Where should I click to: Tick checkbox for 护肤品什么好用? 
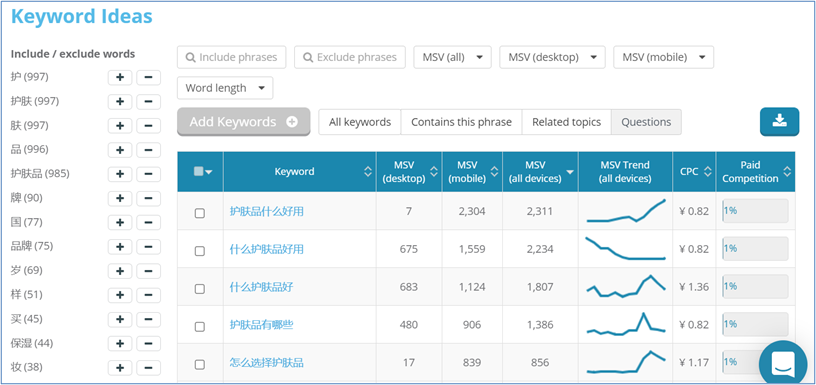pos(199,213)
